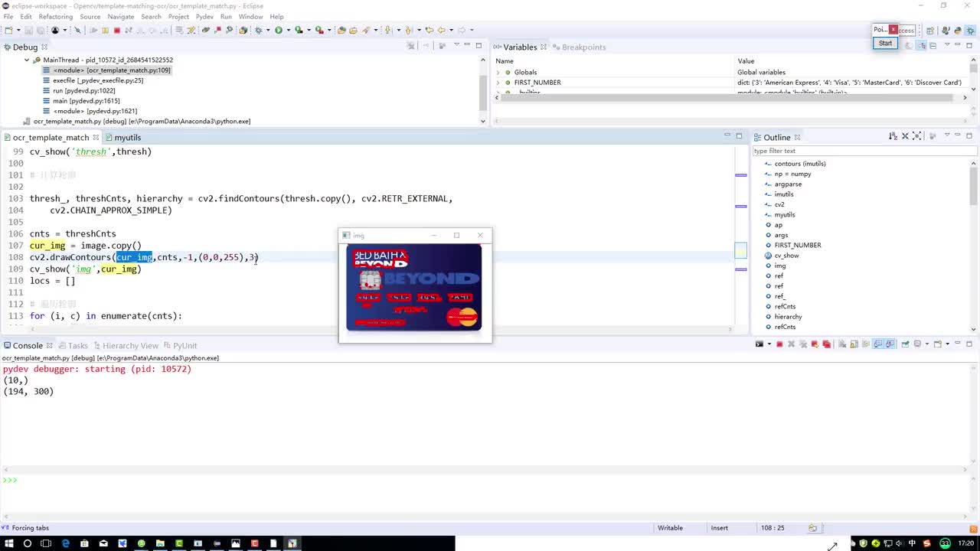Click the Resume debug toolbar icon

[93, 31]
